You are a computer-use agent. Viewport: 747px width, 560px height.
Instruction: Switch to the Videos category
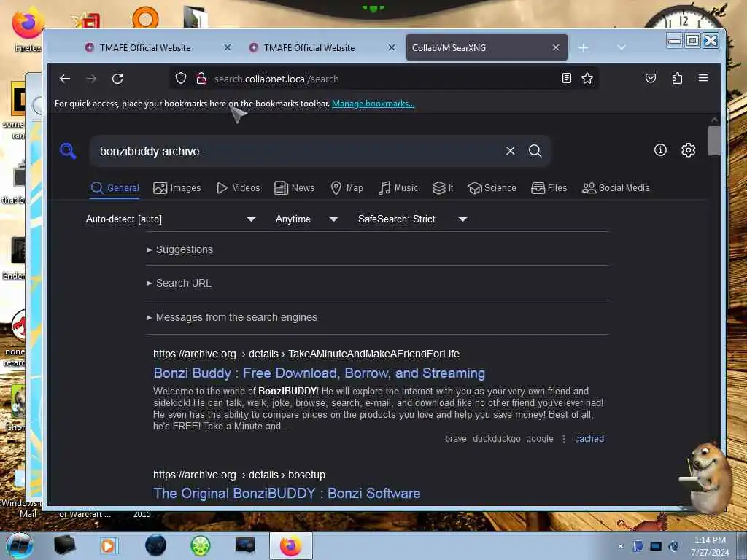[x=239, y=188]
